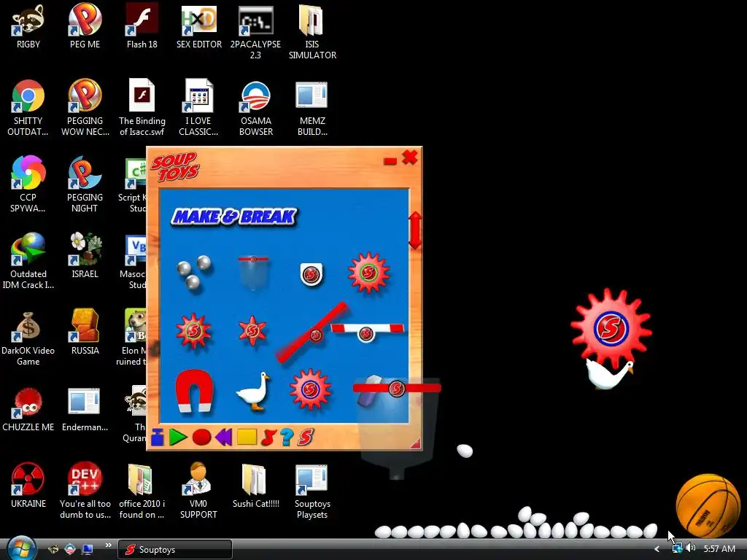Click the purple rewind arrows
Image resolution: width=747 pixels, height=560 pixels.
coord(223,437)
